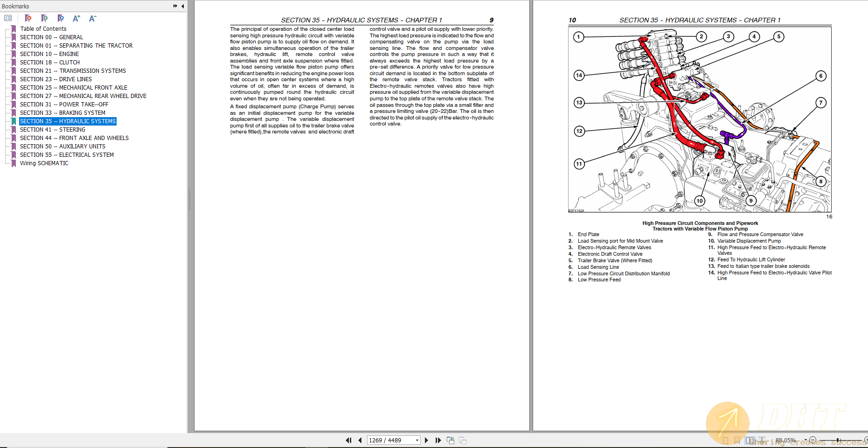The width and height of the screenshot is (868, 448).
Task: Click the zoom slider handle
Action: (x=838, y=440)
